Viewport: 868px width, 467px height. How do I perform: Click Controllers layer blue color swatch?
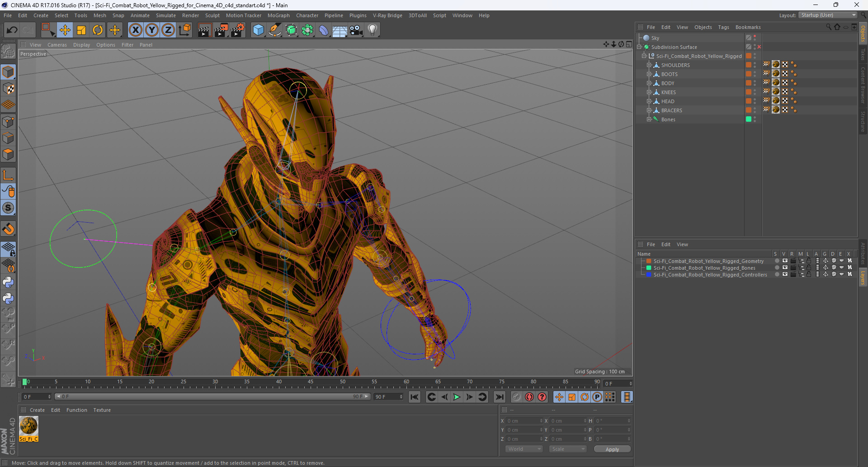click(649, 275)
